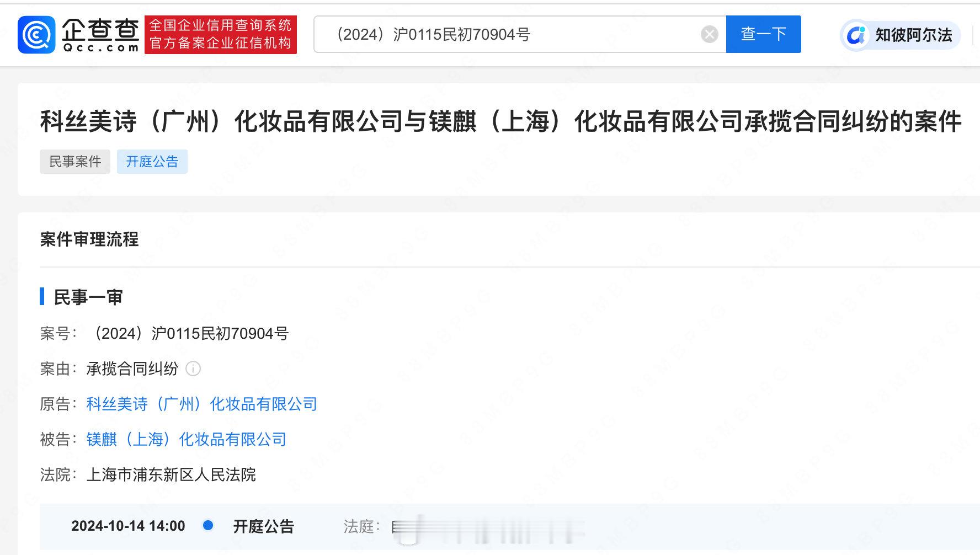Click the 案件审理流程 heading

[89, 239]
